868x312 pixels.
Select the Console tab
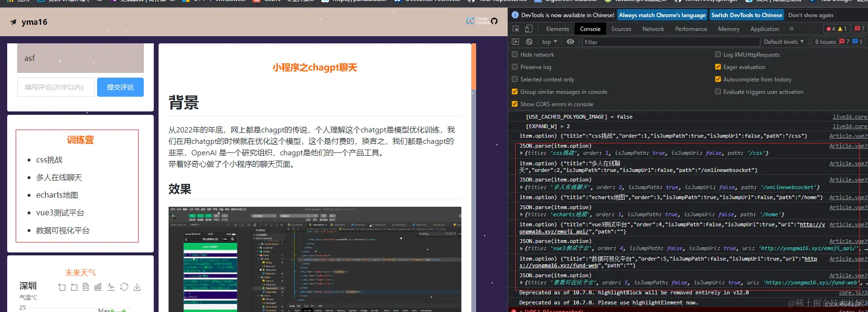pos(590,29)
